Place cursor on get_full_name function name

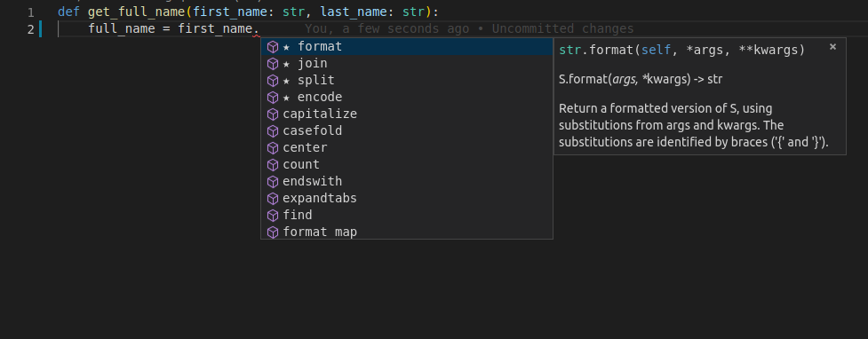point(136,12)
